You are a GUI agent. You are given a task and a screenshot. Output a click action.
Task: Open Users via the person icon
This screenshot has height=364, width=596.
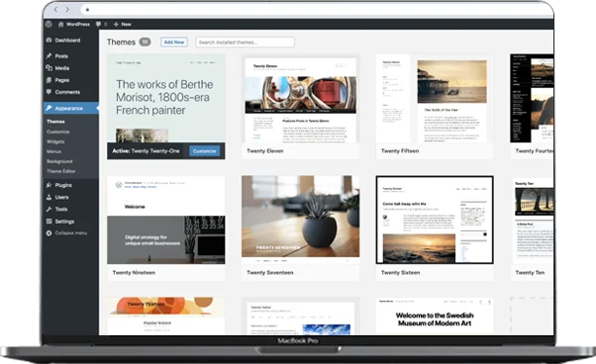pyautogui.click(x=50, y=197)
